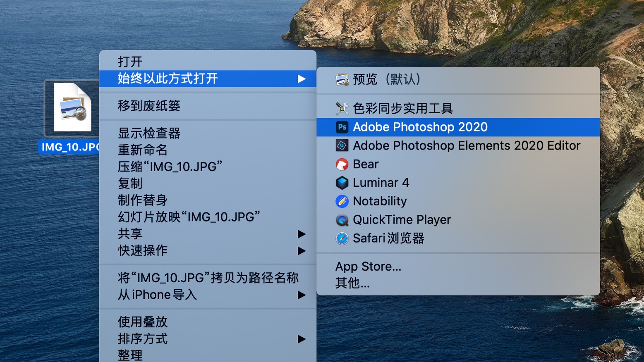This screenshot has height=362, width=644.
Task: Expand the 排序方式 submenu arrow
Action: [302, 339]
